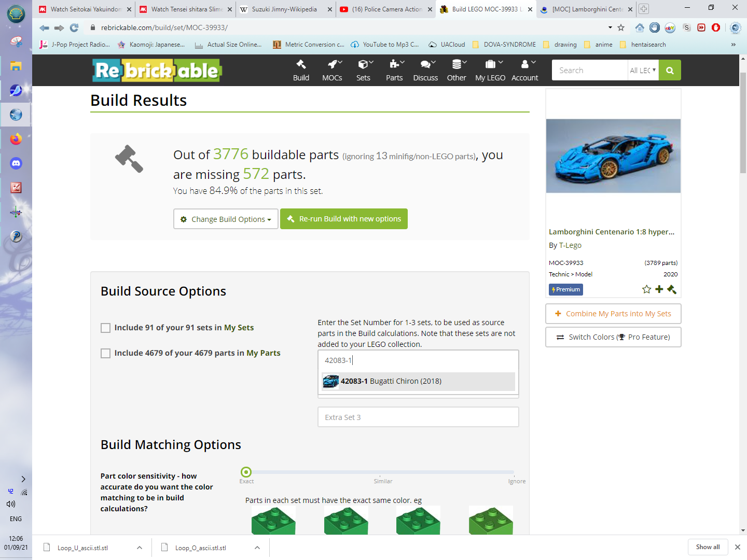Screen dimensions: 747x560
Task: Open File Explorer from the taskbar
Action: point(16,66)
